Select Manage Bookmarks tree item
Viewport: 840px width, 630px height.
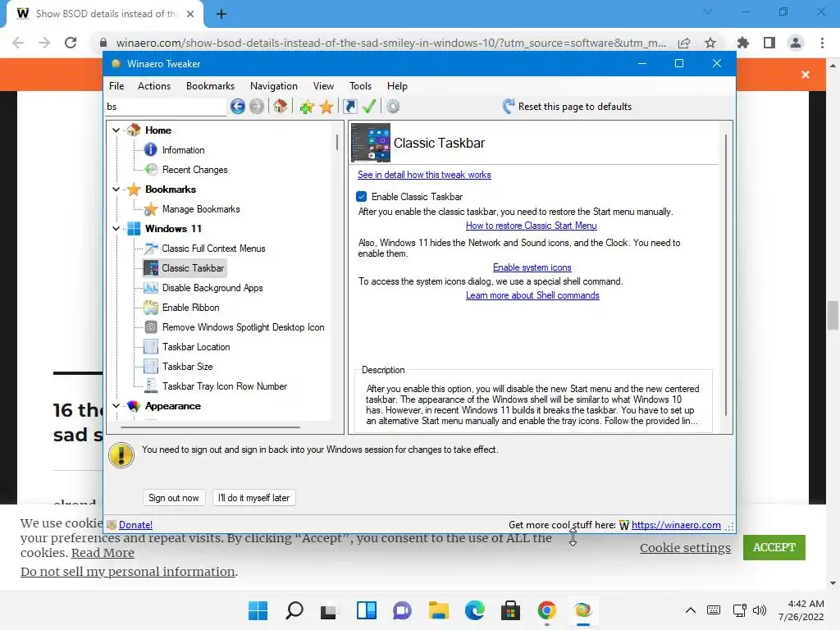tap(201, 209)
